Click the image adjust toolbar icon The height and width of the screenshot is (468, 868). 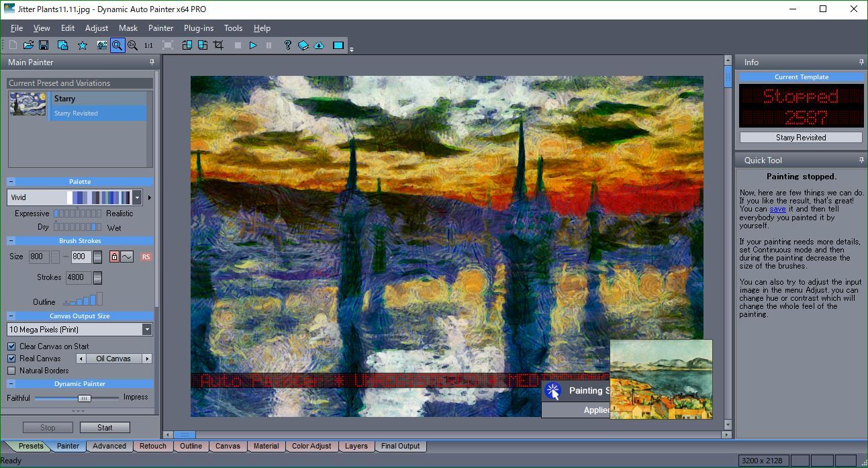pos(102,45)
